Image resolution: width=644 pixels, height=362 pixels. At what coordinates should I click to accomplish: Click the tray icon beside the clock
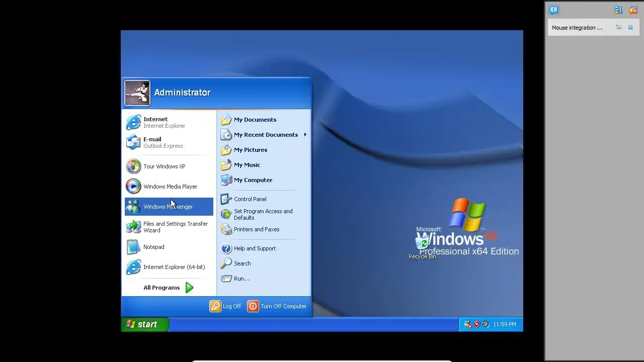tap(485, 324)
